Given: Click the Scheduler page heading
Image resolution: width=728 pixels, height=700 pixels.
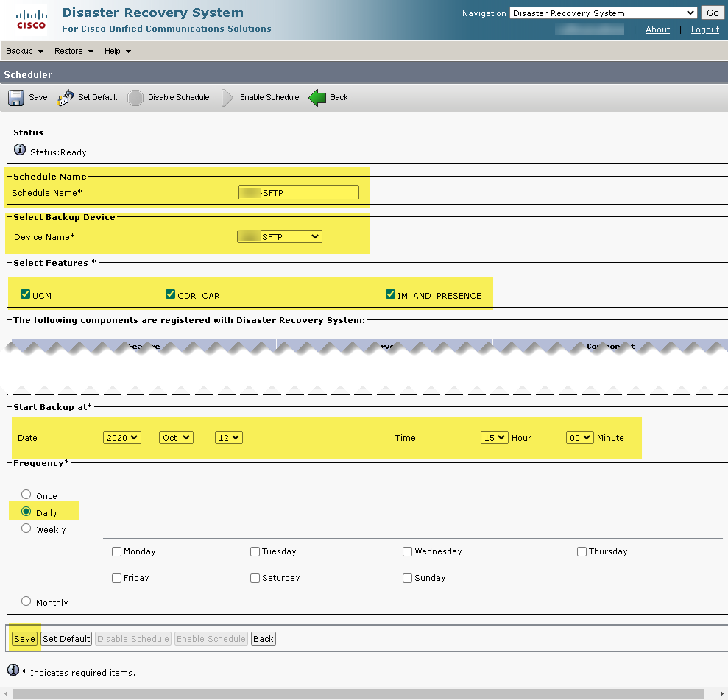Looking at the screenshot, I should (28, 75).
